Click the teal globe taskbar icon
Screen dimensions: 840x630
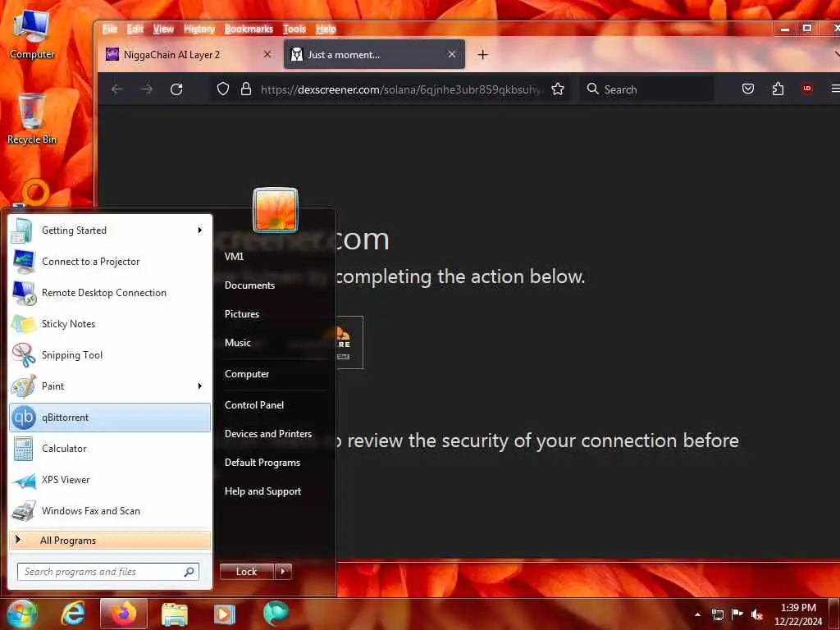coord(276,614)
